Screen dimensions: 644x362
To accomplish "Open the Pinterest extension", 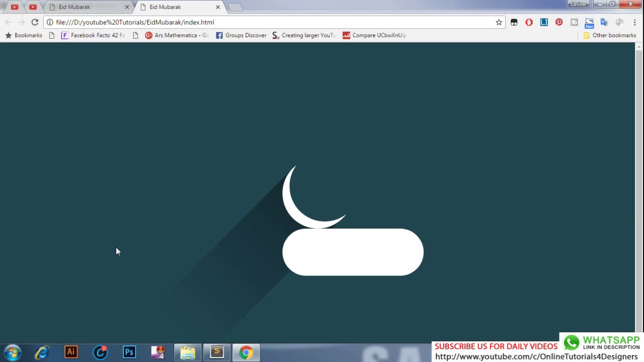I will pos(559,22).
